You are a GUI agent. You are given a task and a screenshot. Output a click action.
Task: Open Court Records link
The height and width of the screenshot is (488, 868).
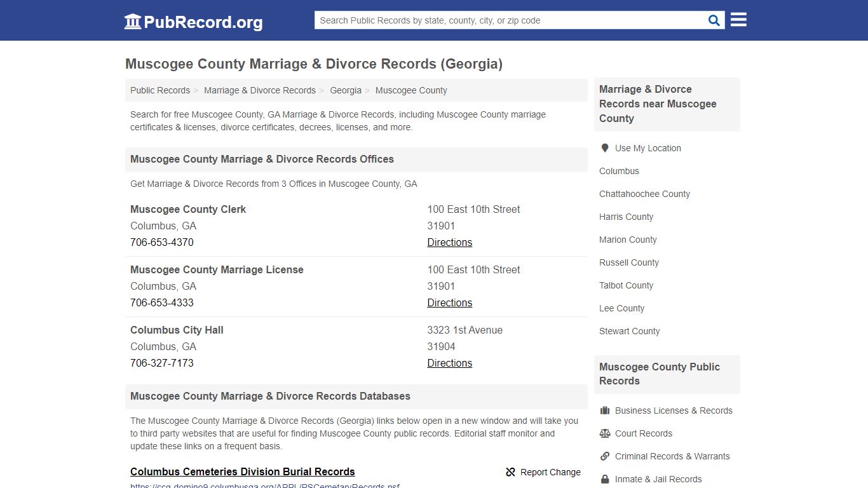[644, 433]
